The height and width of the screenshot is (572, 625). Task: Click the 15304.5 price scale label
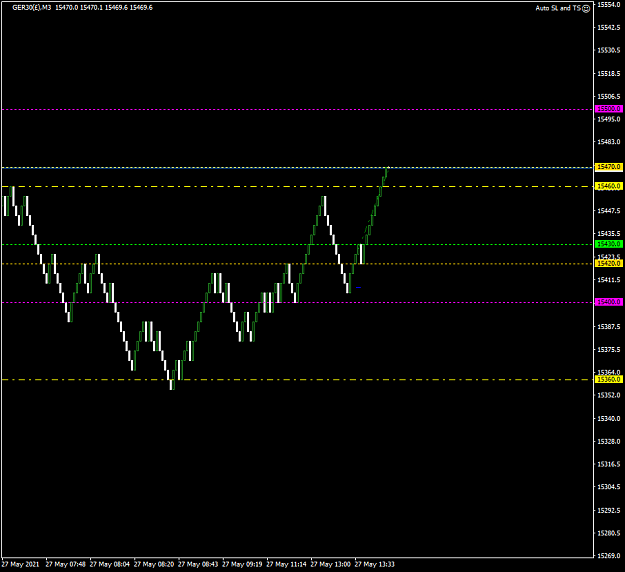pyautogui.click(x=609, y=487)
